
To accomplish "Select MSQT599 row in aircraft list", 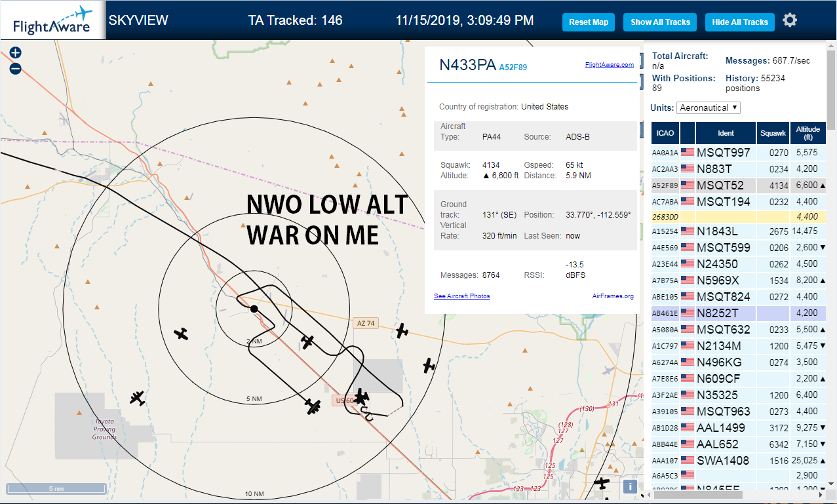I will coord(739,248).
